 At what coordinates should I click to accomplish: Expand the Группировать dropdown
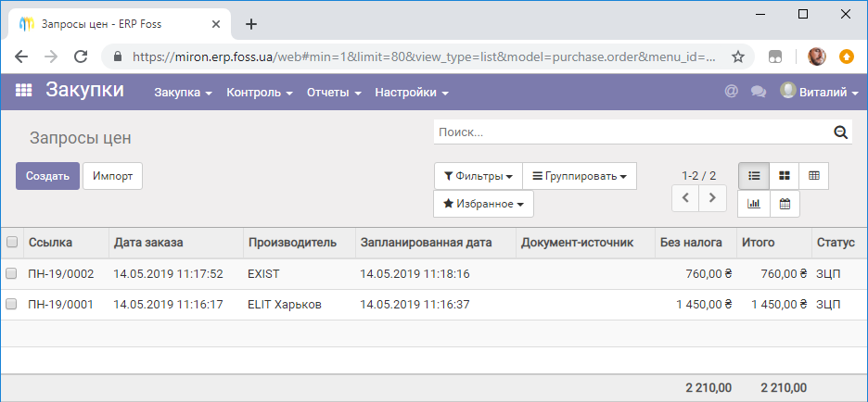click(580, 176)
